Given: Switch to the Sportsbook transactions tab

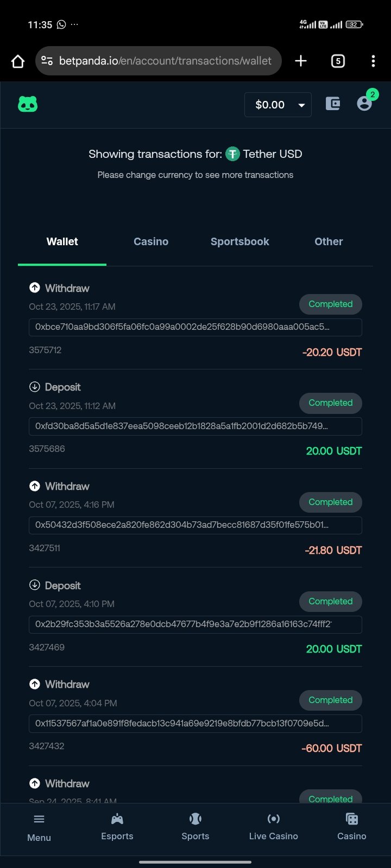Looking at the screenshot, I should pos(240,242).
